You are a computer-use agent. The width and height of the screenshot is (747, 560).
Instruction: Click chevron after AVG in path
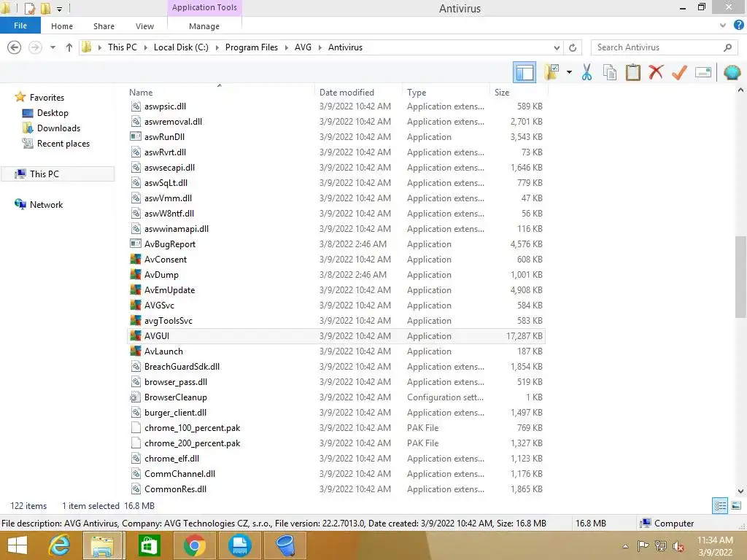click(320, 47)
